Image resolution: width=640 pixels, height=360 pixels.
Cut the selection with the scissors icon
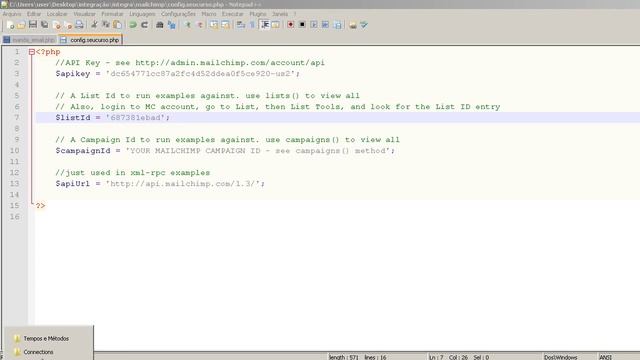(94, 25)
